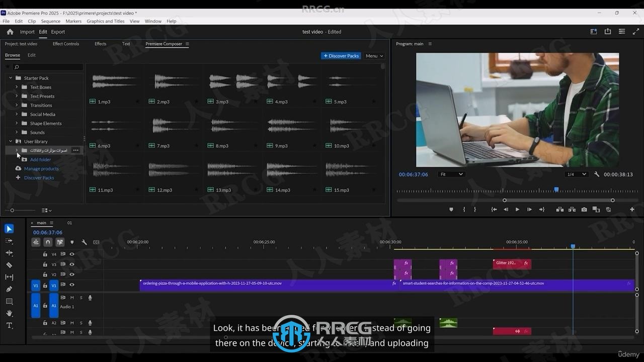This screenshot has width=644, height=362.
Task: Add a marker in the timeline header
Action: pos(72,242)
